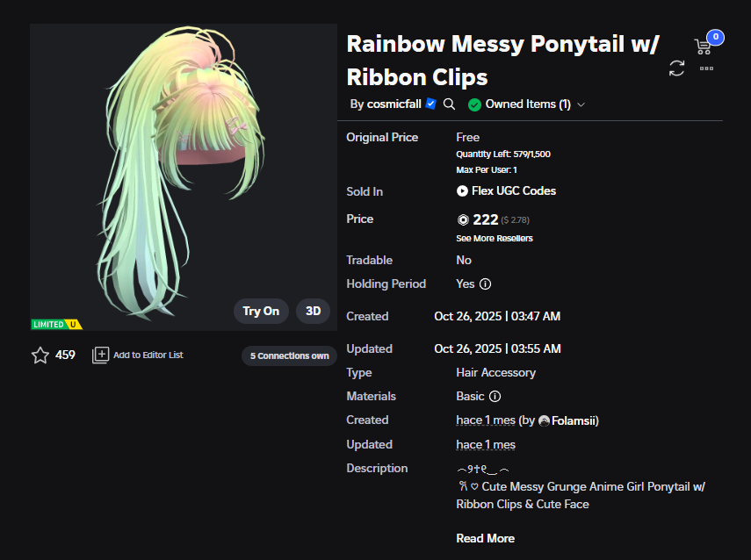The image size is (751, 560).
Task: Open the Flex UGC Codes experience link
Action: pyautogui.click(x=514, y=191)
